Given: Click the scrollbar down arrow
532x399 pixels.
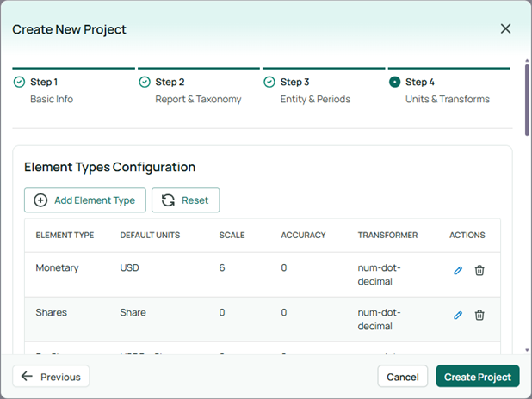Looking at the screenshot, I should pos(527,350).
